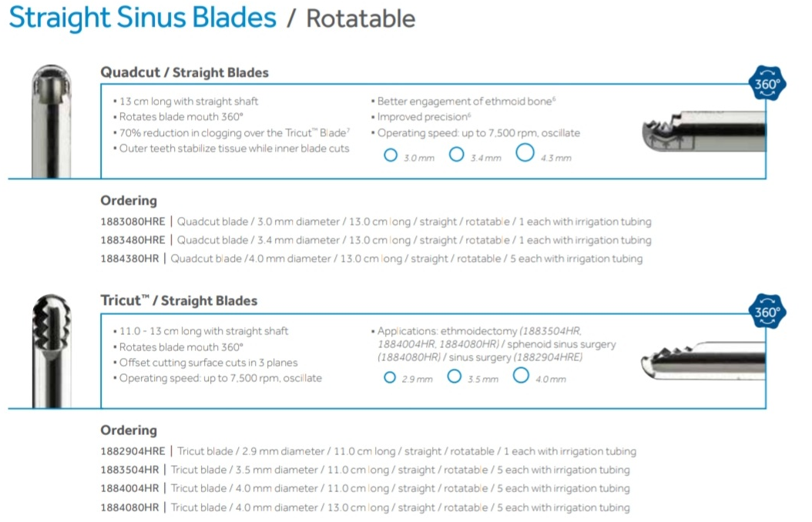Select the 4.0 mm Tricut diameter circle
The image size is (812, 522).
[521, 375]
